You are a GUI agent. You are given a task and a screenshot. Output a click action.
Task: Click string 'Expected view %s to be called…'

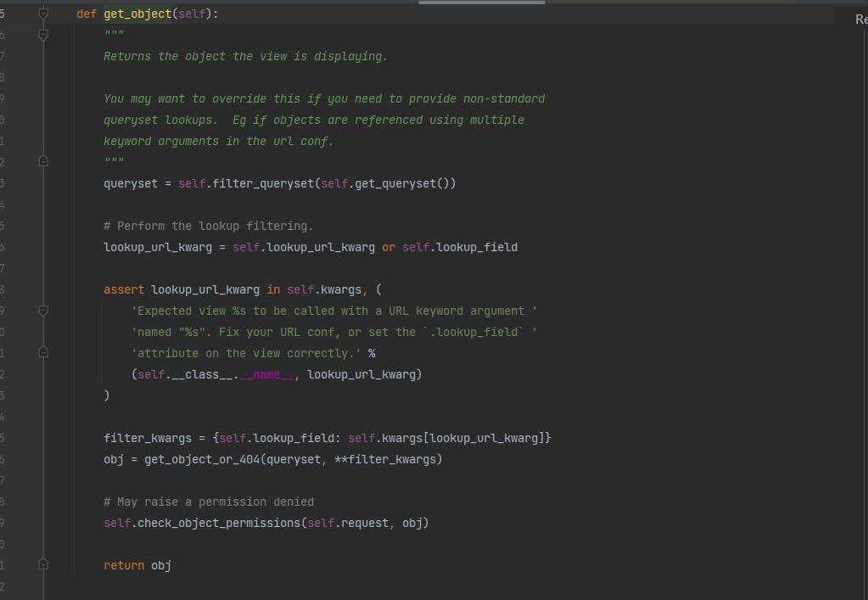click(x=333, y=311)
